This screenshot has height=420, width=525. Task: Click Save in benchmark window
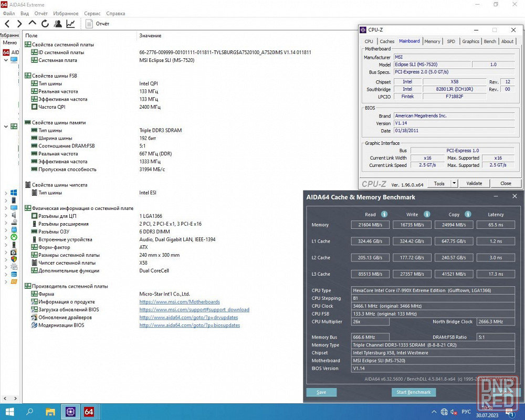(x=321, y=392)
